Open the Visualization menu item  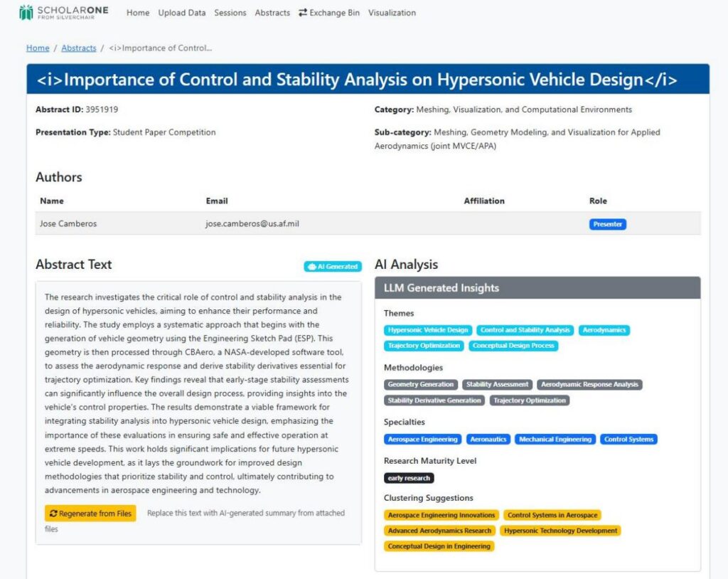(392, 13)
